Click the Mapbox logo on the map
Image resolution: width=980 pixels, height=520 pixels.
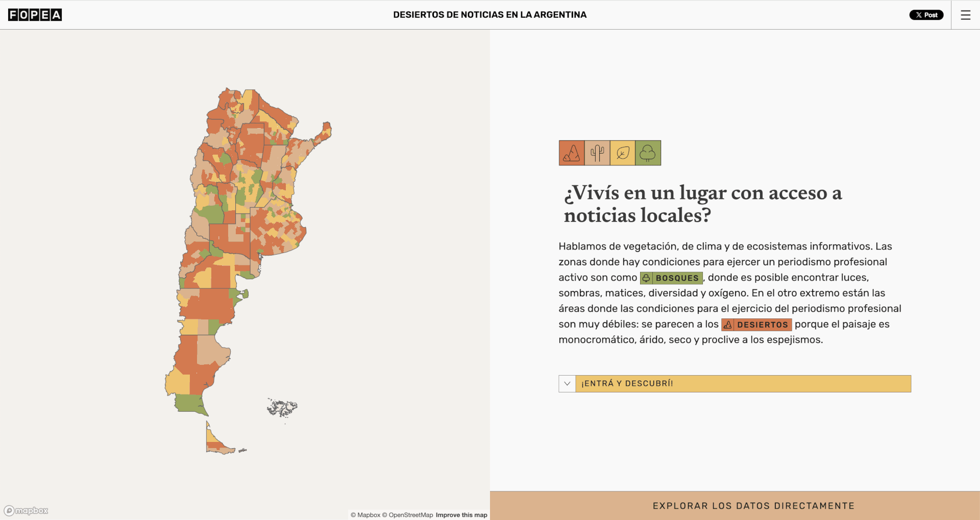pyautogui.click(x=26, y=510)
